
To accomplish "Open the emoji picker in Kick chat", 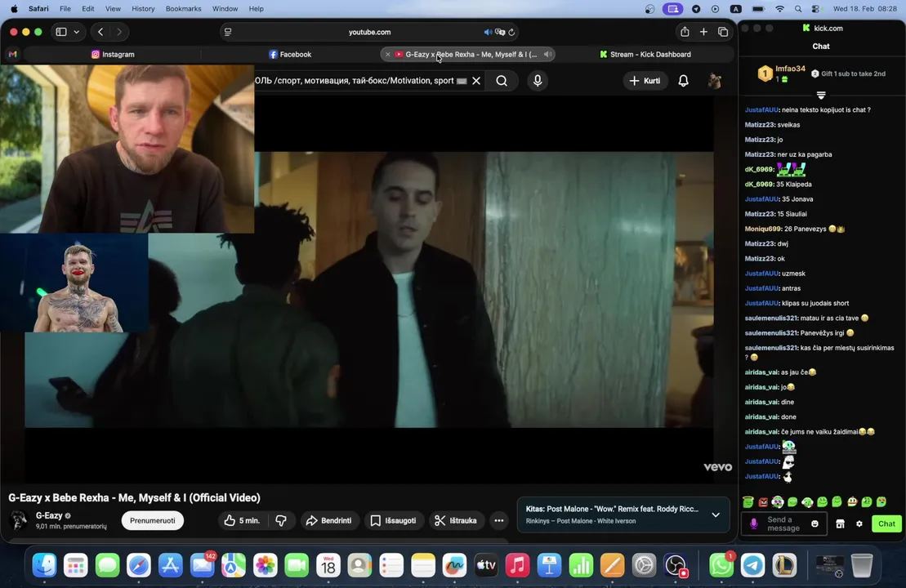I will 815,523.
